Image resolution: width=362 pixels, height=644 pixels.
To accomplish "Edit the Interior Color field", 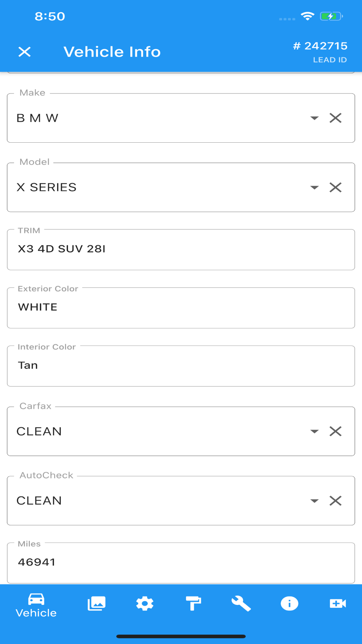I will [x=181, y=366].
